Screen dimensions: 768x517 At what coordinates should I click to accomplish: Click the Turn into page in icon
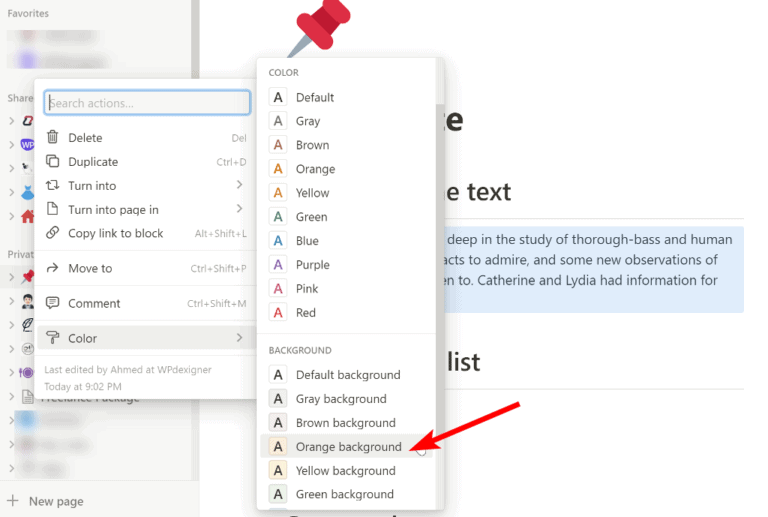click(52, 209)
